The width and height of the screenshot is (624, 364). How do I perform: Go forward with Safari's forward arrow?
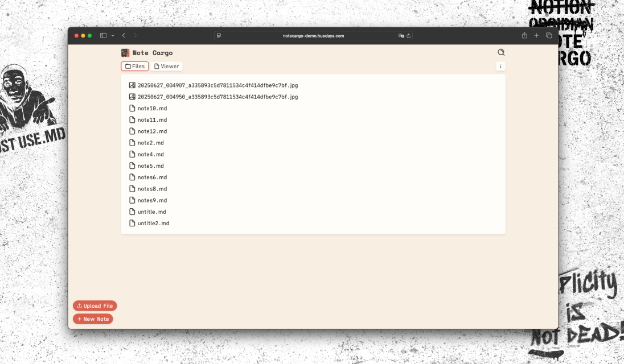pyautogui.click(x=136, y=35)
